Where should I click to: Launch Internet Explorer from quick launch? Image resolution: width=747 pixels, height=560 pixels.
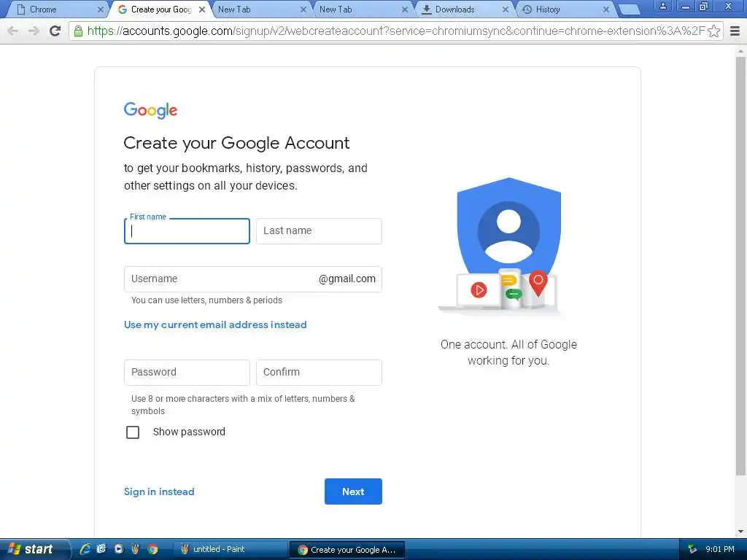click(85, 549)
